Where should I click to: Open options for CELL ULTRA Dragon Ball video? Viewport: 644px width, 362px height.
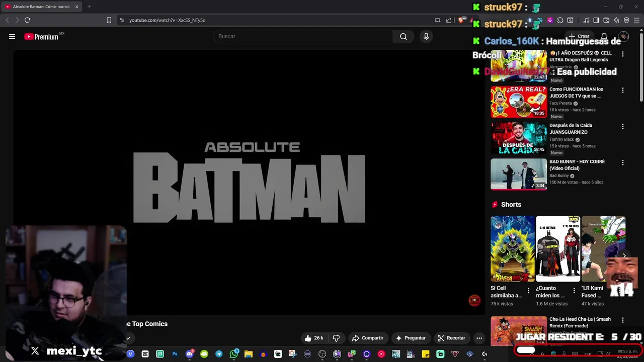623,54
